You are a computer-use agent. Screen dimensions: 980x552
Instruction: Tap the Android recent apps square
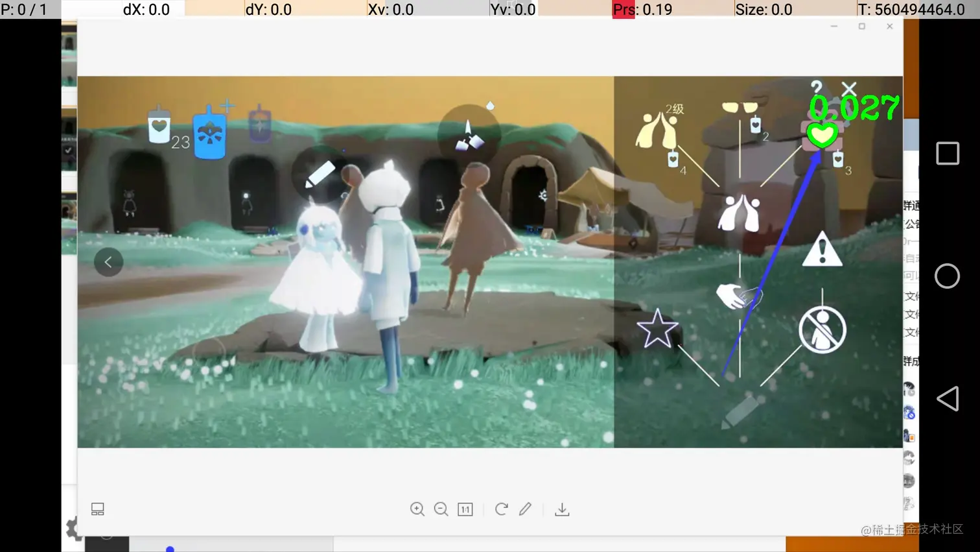pos(948,154)
